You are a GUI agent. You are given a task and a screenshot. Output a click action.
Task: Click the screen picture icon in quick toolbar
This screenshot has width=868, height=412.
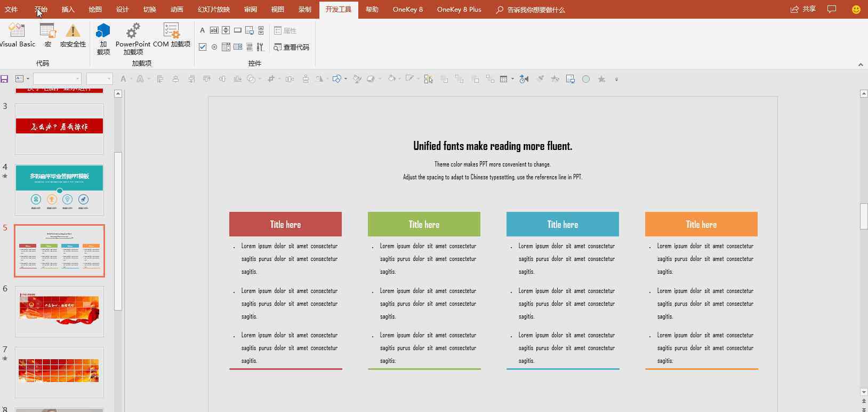(570, 79)
